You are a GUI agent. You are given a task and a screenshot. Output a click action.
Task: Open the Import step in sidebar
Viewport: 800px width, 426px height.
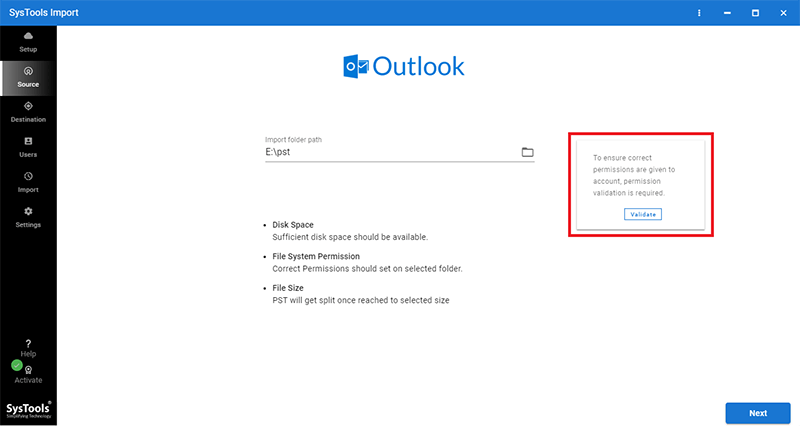(28, 183)
